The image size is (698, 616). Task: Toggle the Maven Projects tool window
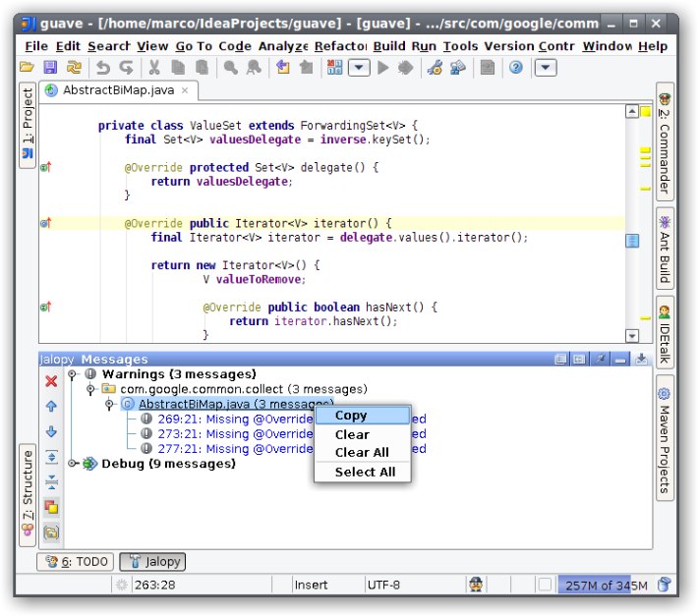coord(665,438)
